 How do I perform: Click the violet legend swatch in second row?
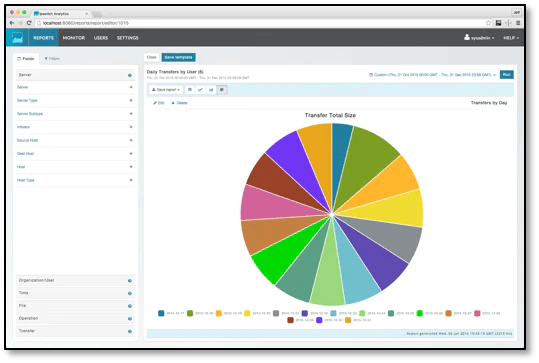pyautogui.click(x=319, y=320)
